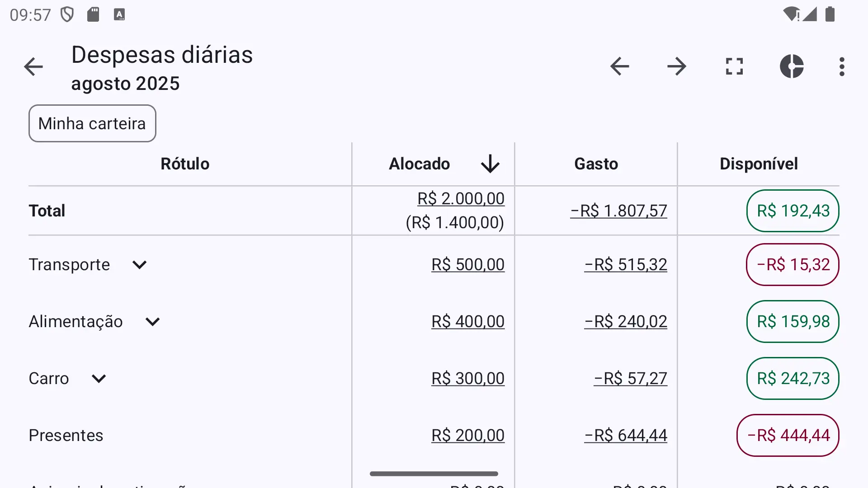Sort by Alocado column arrow
868x488 pixels.
pos(490,164)
